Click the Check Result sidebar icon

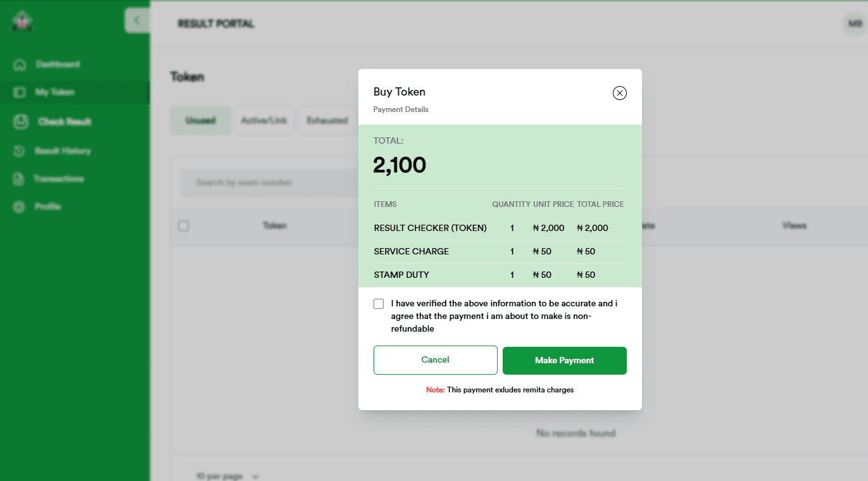click(21, 122)
